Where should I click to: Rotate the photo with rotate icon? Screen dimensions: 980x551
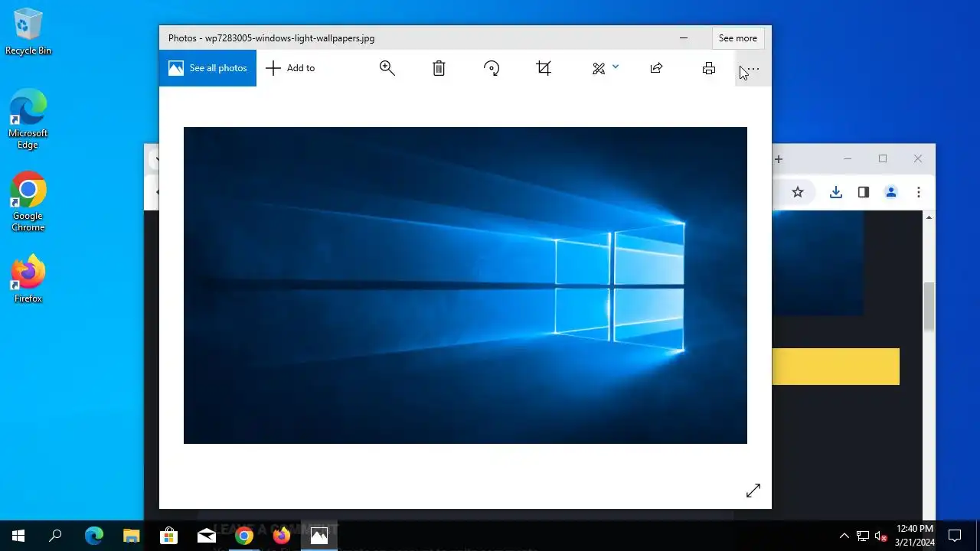492,68
